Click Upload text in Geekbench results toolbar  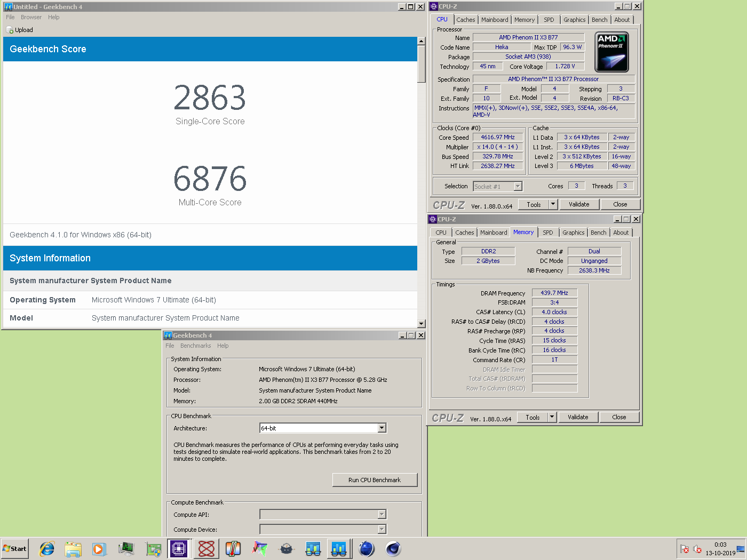(24, 30)
